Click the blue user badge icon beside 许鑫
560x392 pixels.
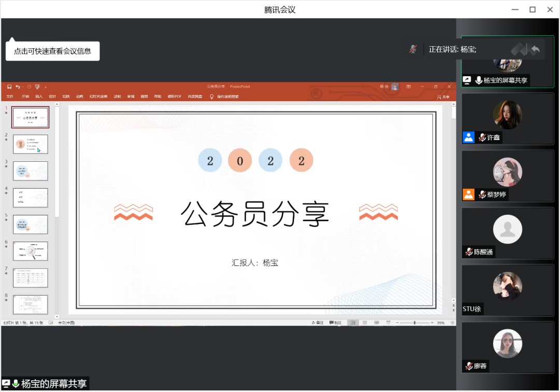pos(469,137)
